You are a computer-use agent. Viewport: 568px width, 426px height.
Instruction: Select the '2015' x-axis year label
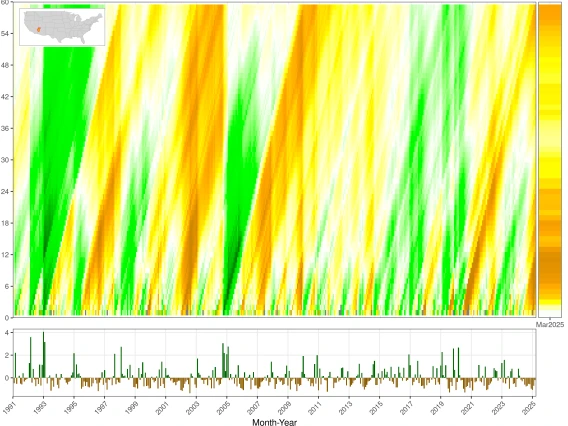(x=375, y=408)
